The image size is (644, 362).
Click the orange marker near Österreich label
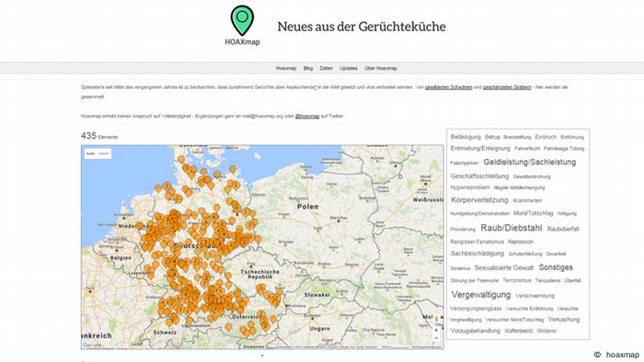click(260, 315)
